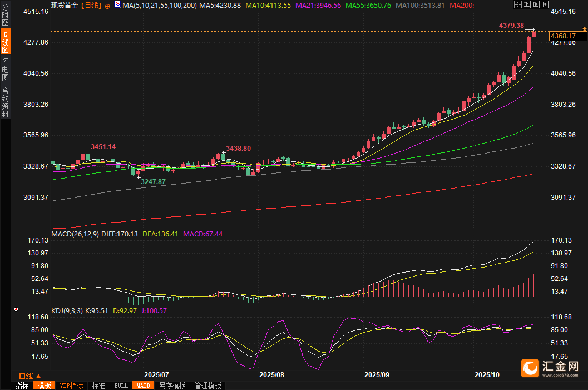Toggle the 标准 template option
The width and height of the screenshot is (588, 390).
pyautogui.click(x=98, y=386)
